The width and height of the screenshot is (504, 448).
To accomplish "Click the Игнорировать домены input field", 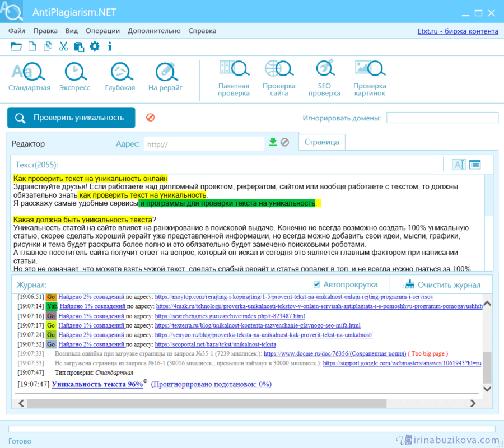I will click(x=442, y=118).
